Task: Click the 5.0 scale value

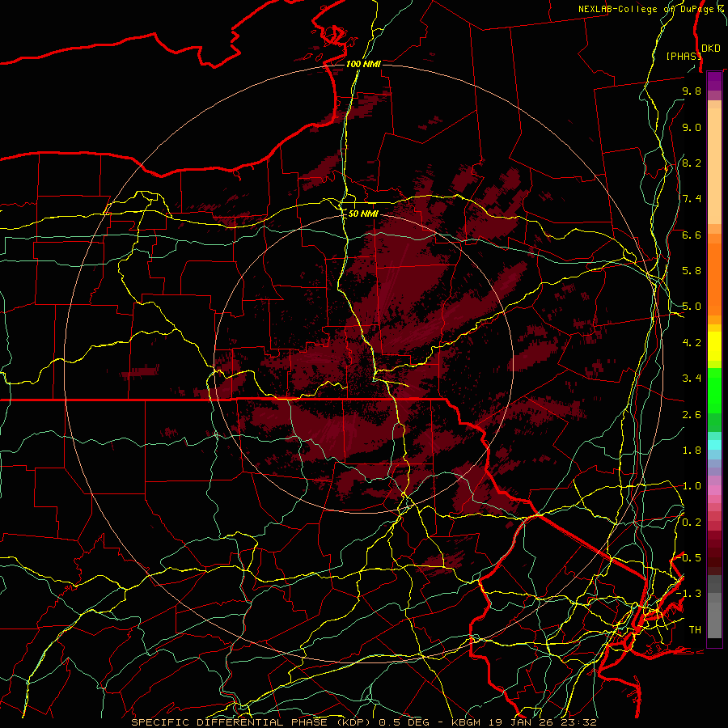Action: click(x=692, y=307)
